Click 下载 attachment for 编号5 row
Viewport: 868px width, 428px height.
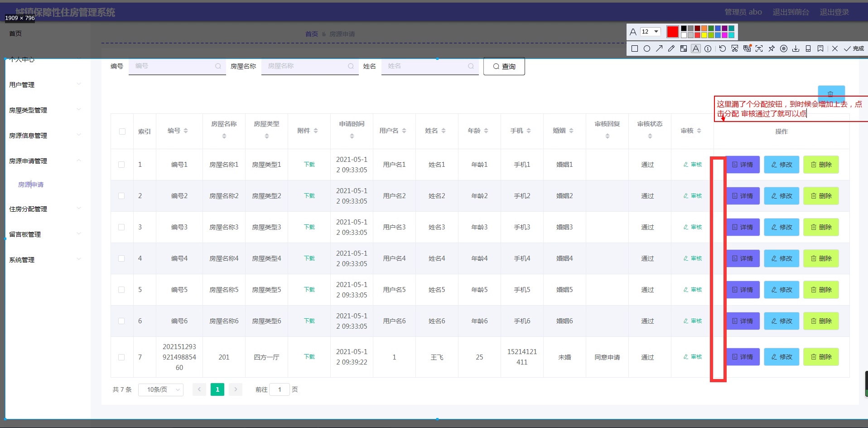coord(309,290)
